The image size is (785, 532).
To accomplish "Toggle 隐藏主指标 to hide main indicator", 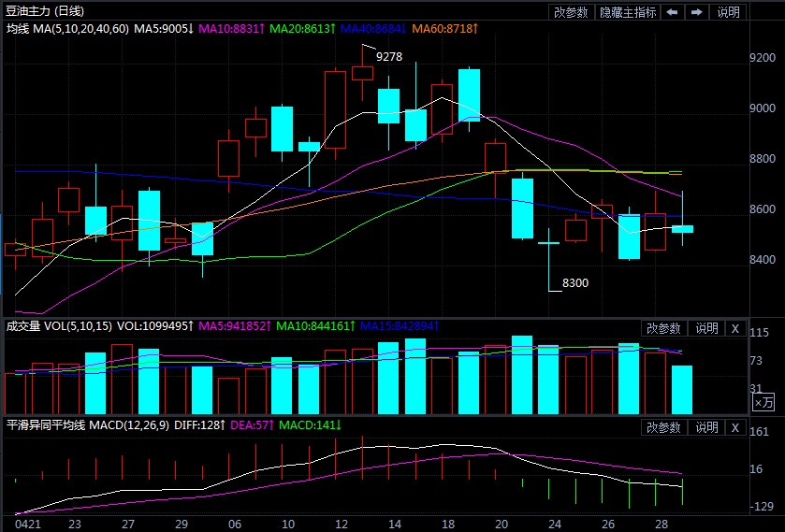I will click(627, 12).
